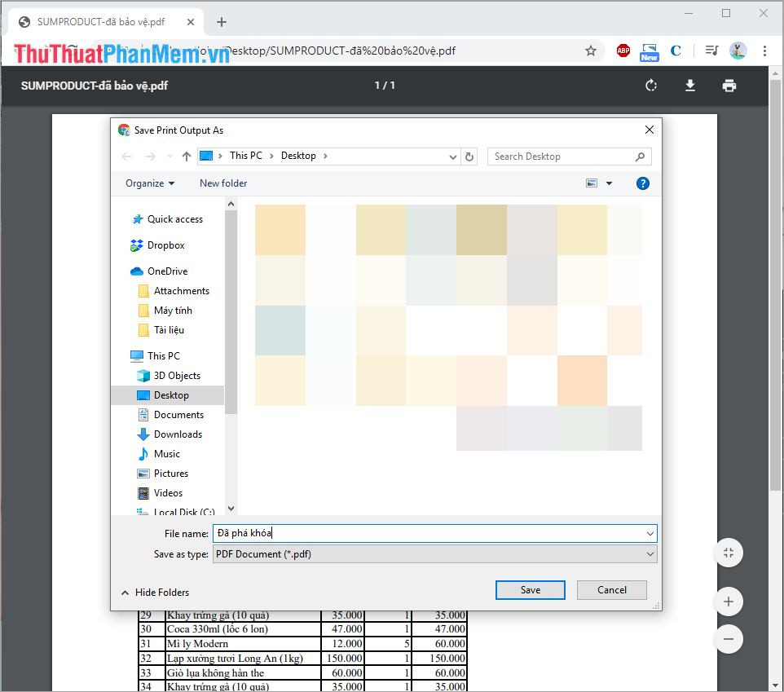
Task: Refresh the Desktop folder listing
Action: click(469, 156)
